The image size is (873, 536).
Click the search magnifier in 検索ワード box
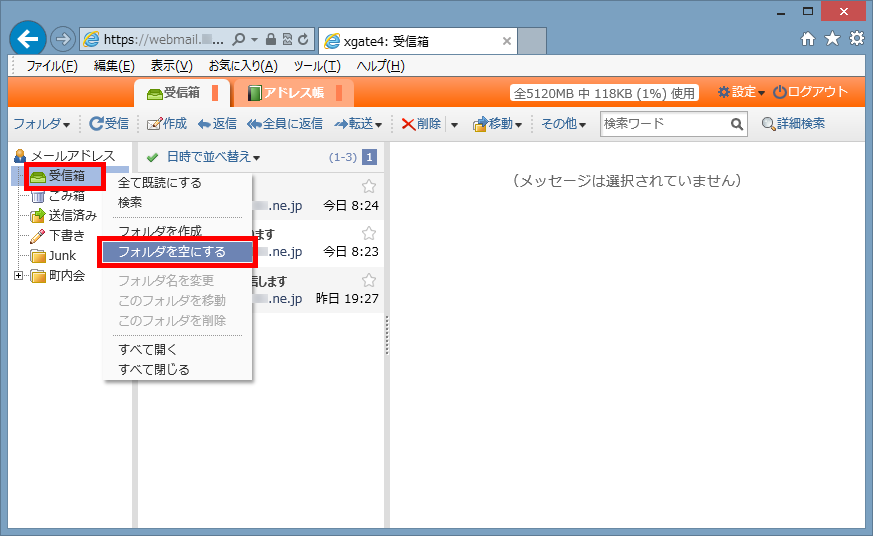tap(737, 124)
